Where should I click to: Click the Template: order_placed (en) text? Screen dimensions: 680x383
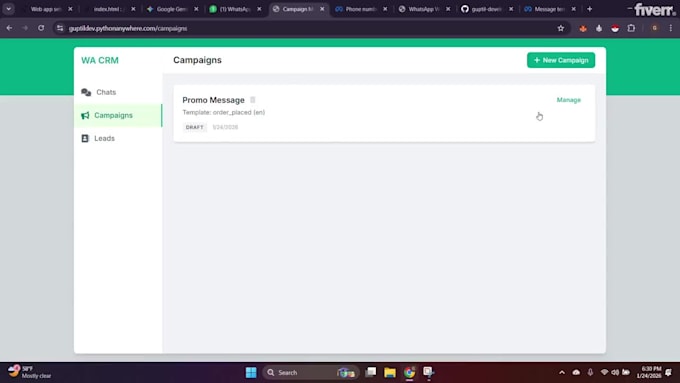(x=223, y=112)
